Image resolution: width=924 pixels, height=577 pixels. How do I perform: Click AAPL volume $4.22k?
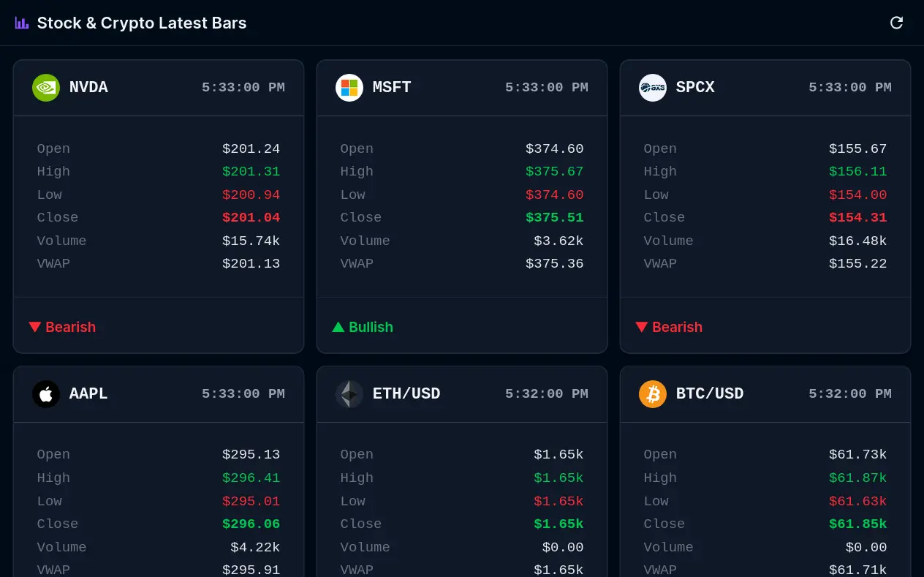pyautogui.click(x=256, y=548)
